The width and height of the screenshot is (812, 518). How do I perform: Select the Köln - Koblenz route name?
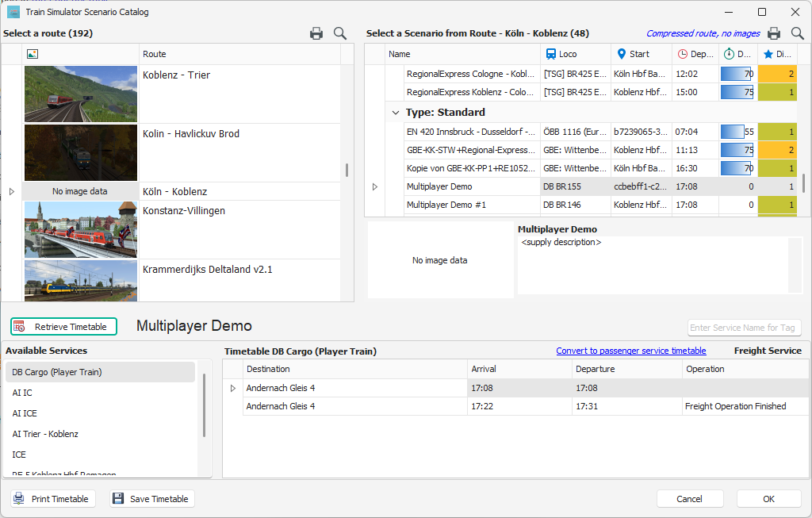tap(175, 192)
